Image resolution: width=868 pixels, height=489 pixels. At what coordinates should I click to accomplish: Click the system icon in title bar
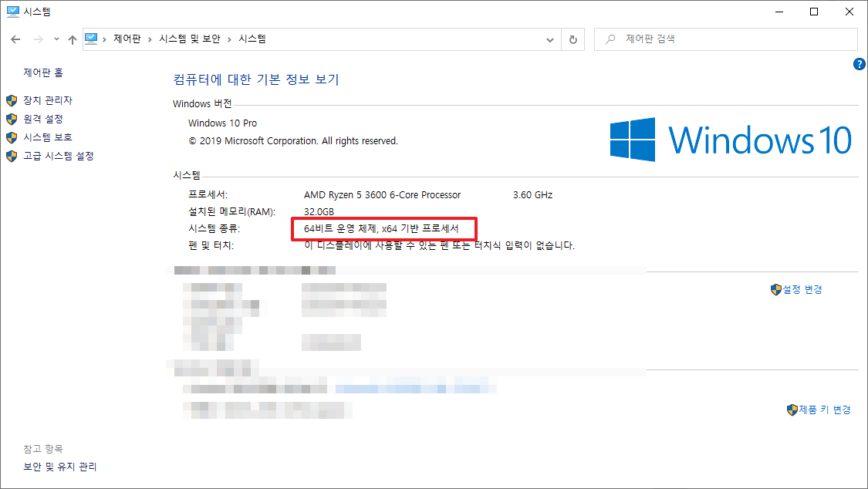[x=13, y=12]
